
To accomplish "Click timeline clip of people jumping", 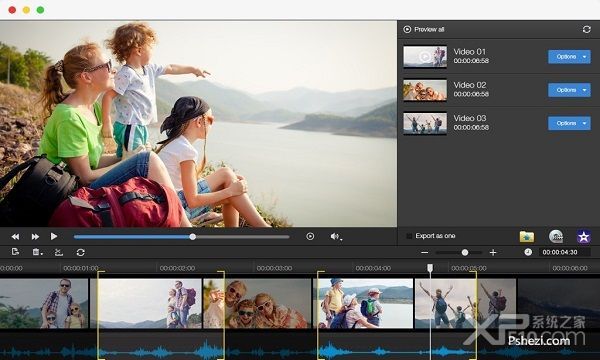I will click(x=465, y=303).
